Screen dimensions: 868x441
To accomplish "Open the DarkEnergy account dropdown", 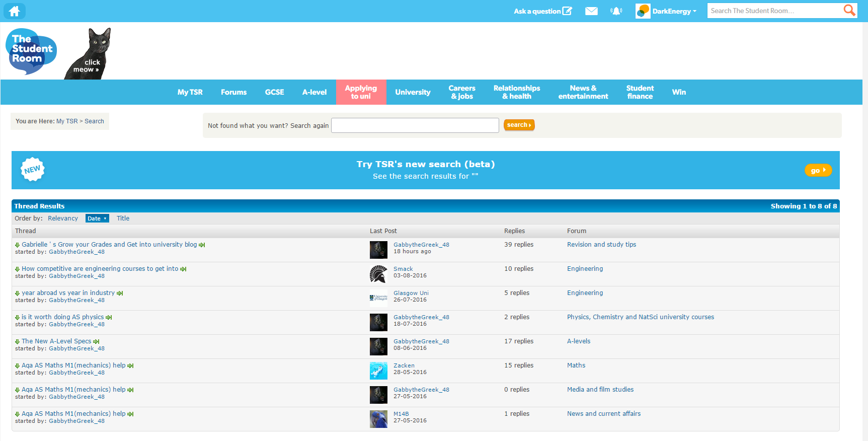I will coord(674,11).
